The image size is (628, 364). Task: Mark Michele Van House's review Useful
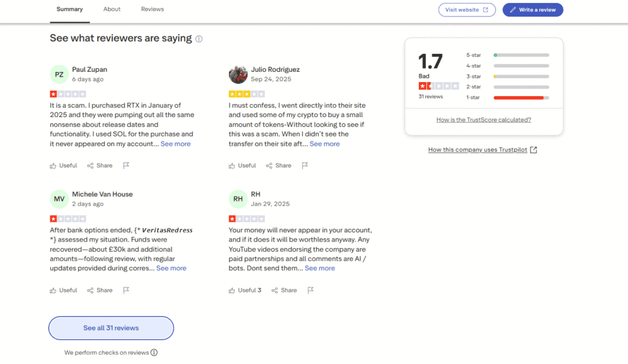63,290
